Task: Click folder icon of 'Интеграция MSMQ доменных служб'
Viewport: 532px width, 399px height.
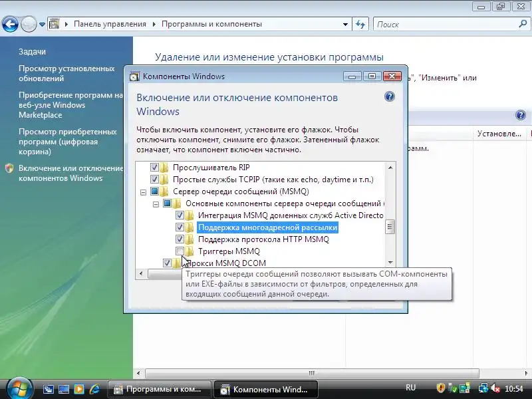Action: coord(190,215)
